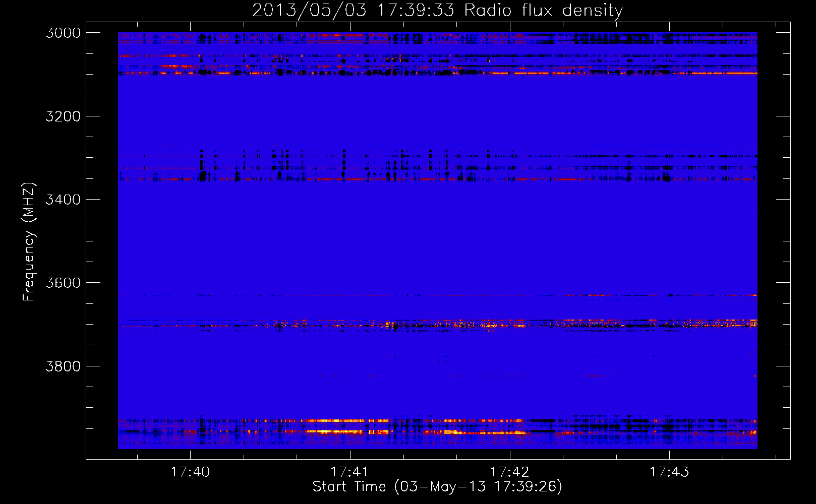This screenshot has height=504, width=816.
Task: Click the 17:40 time tick label
Action: click(x=190, y=472)
